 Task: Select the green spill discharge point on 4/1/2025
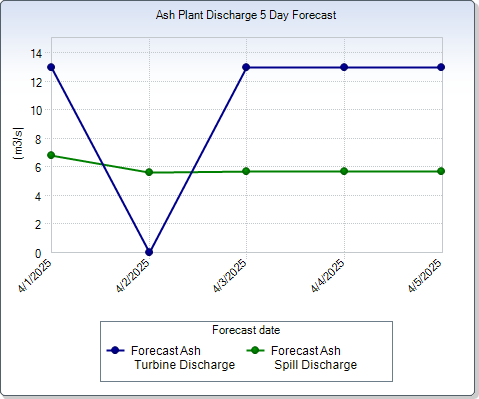(51, 155)
